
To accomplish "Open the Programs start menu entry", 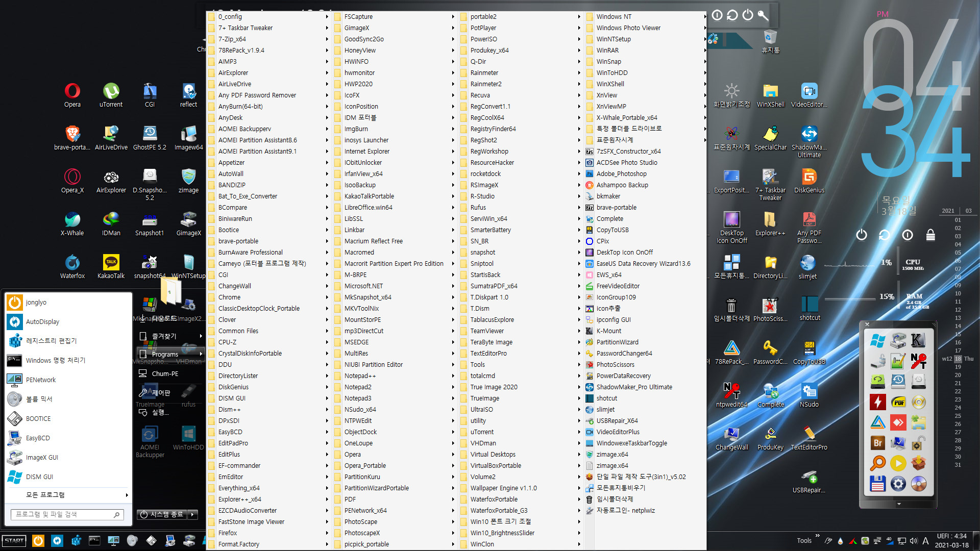I will click(x=170, y=354).
